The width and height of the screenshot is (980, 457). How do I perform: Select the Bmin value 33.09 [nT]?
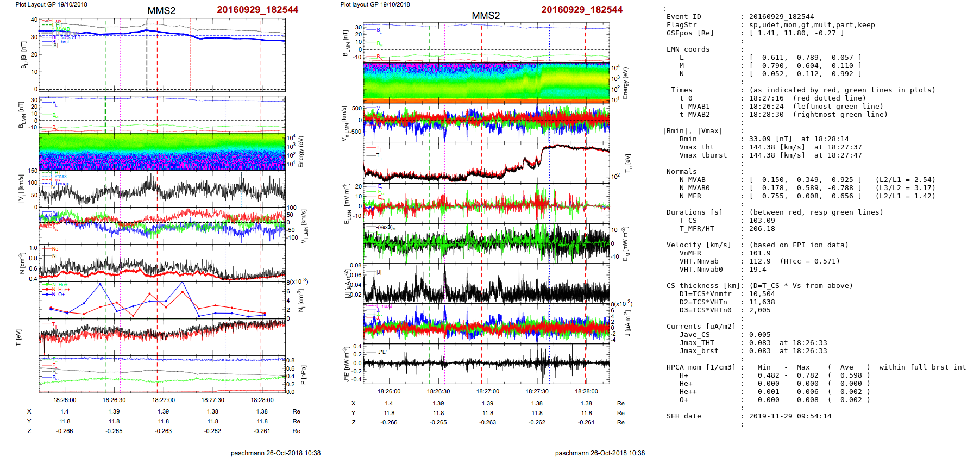click(763, 139)
